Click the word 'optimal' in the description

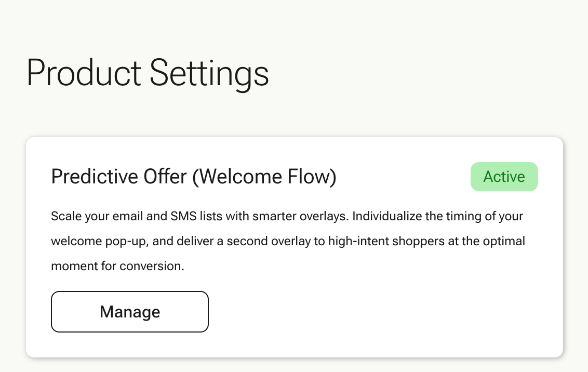(504, 241)
